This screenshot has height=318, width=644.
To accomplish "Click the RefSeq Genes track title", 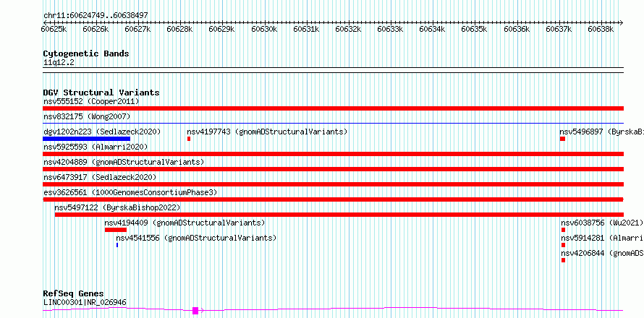I will (73, 293).
